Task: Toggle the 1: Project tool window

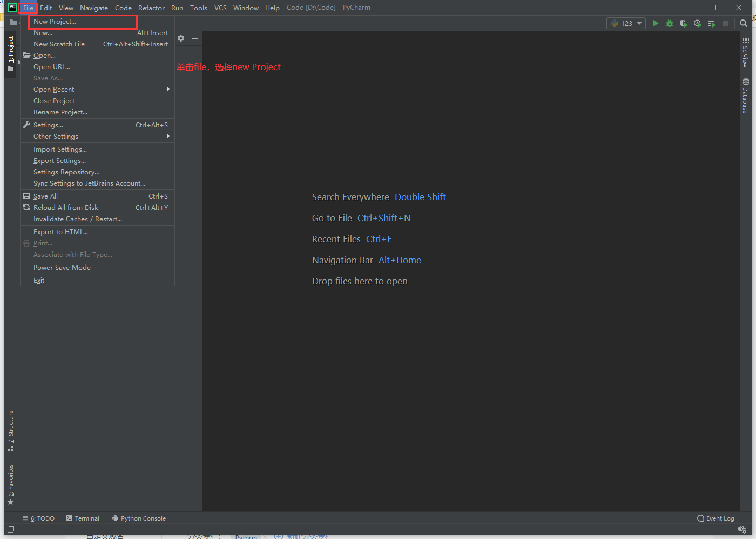Action: coord(10,53)
